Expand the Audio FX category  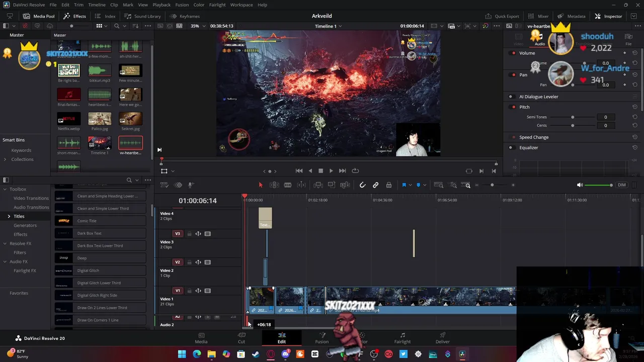5,261
